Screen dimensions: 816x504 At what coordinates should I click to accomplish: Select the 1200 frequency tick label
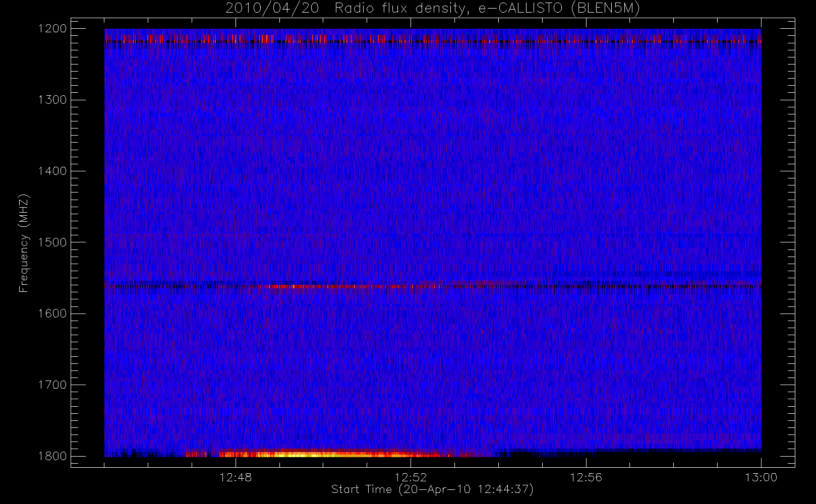(52, 29)
